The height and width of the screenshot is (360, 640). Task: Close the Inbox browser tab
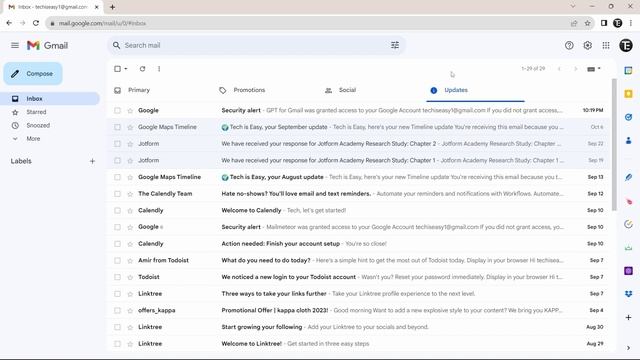tap(97, 7)
